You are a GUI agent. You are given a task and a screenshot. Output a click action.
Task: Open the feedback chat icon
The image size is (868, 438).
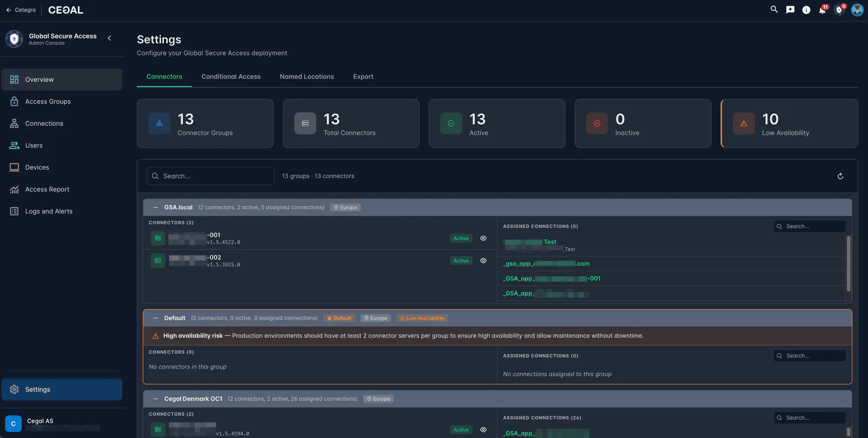[790, 10]
